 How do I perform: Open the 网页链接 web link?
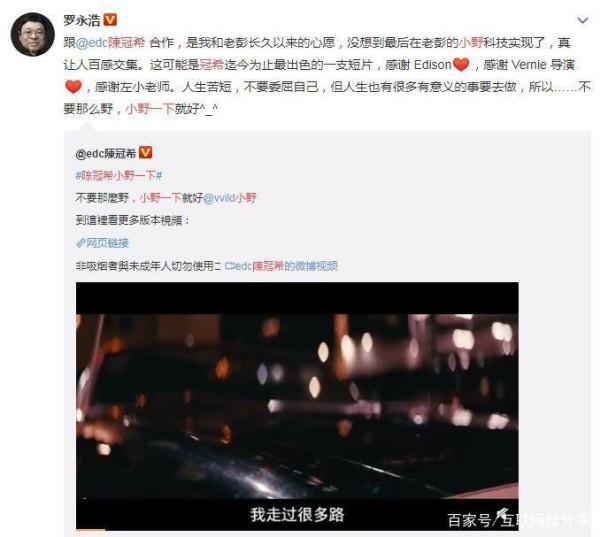[107, 243]
